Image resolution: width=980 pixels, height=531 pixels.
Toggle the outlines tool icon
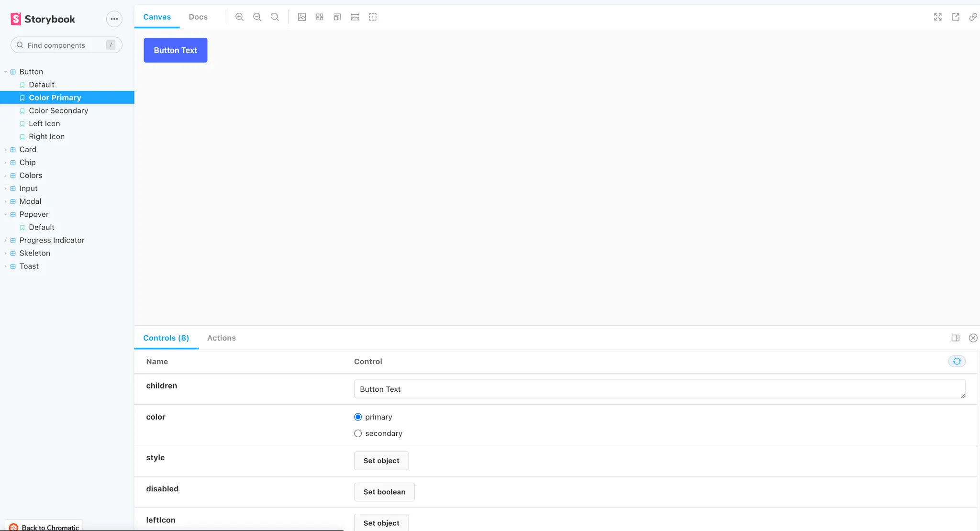click(x=373, y=17)
